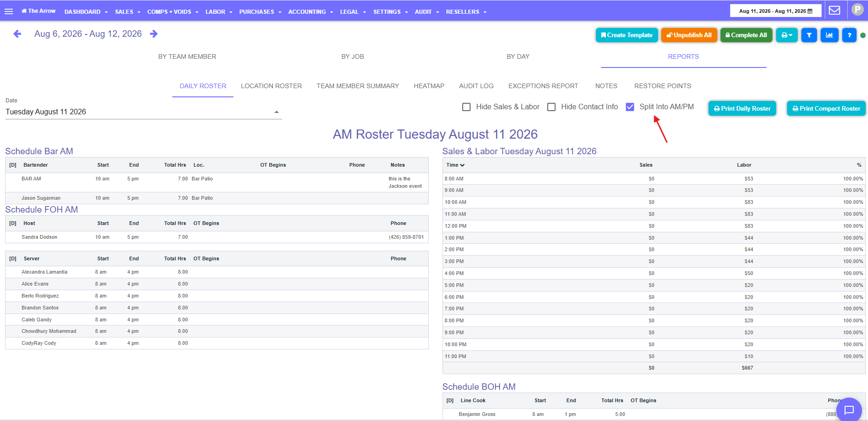The width and height of the screenshot is (868, 421).
Task: Expand the PURCHASES menu
Action: click(260, 12)
